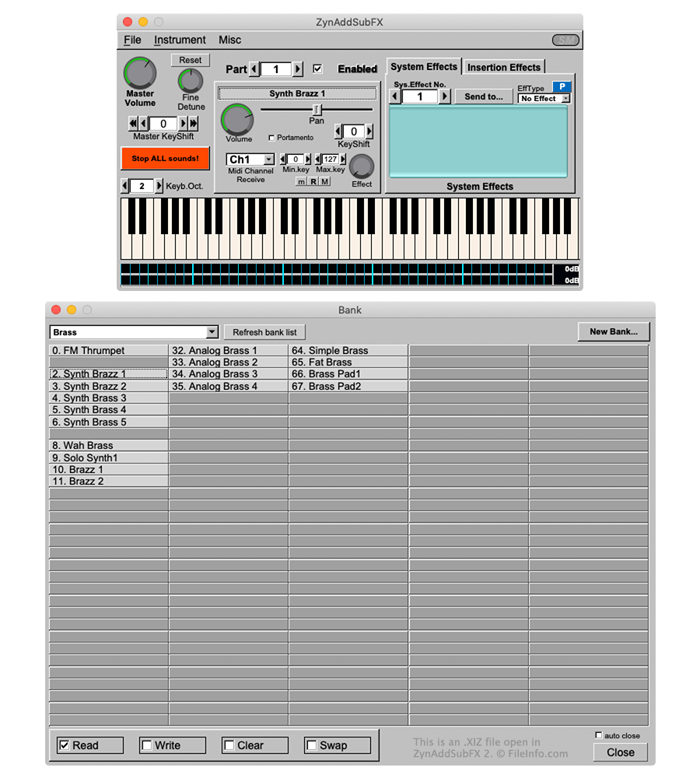700x778 pixels.
Task: Click the part Effect knob
Action: tap(362, 166)
